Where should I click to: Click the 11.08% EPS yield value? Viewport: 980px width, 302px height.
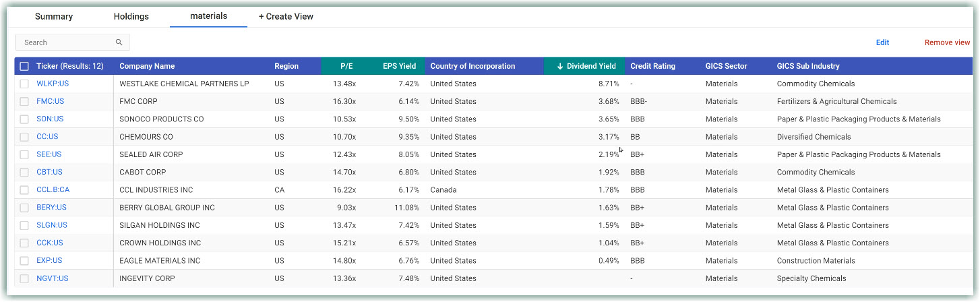pyautogui.click(x=407, y=208)
